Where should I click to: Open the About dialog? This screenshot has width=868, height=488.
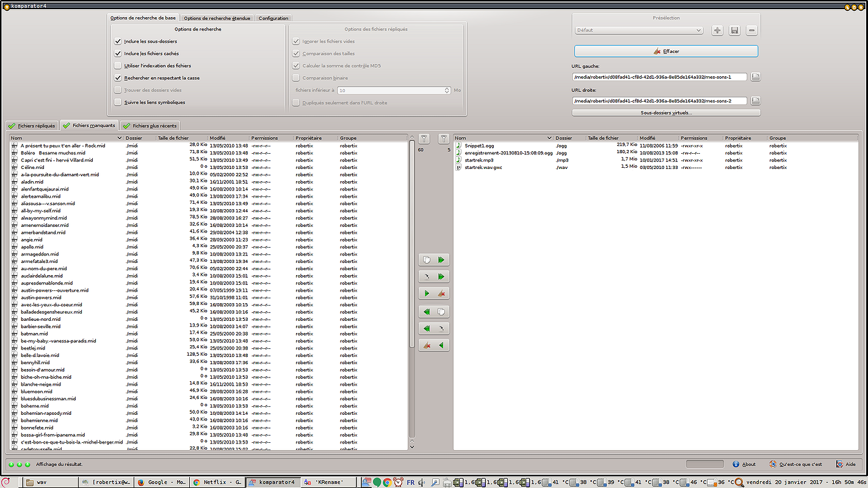tap(744, 464)
